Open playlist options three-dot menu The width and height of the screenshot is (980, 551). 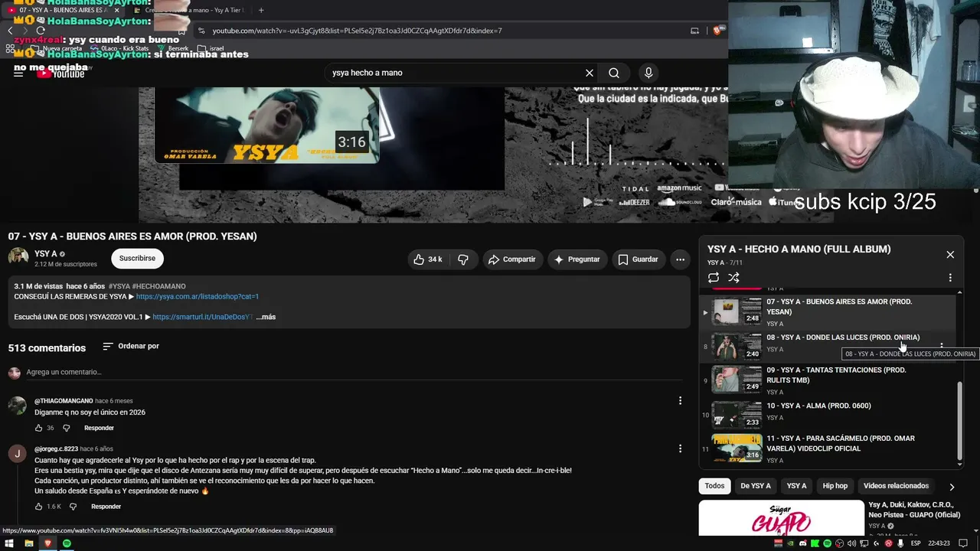click(950, 278)
